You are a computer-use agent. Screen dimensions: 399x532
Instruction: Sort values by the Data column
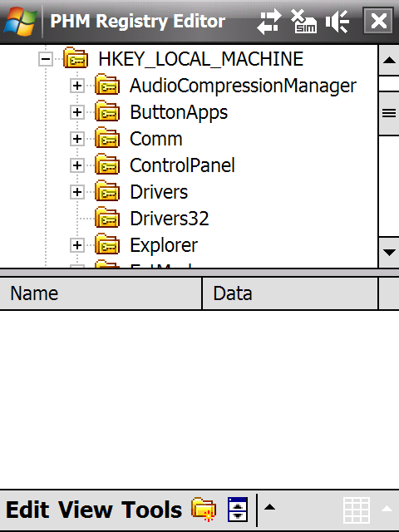(290, 293)
